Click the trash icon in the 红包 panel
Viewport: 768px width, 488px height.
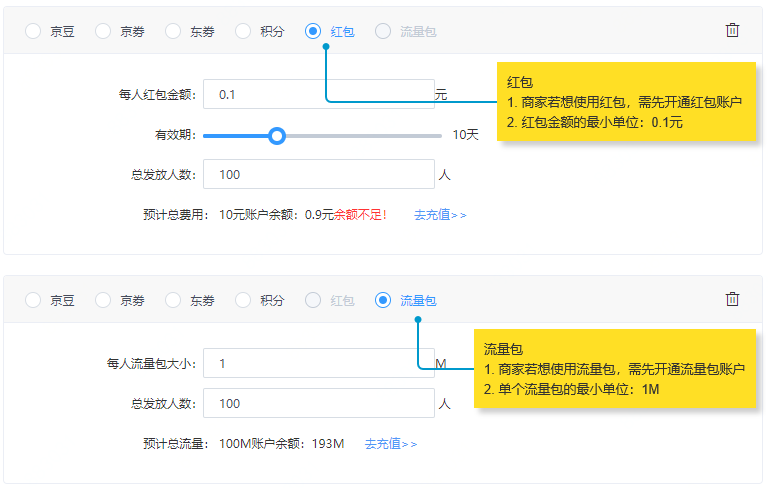732,30
